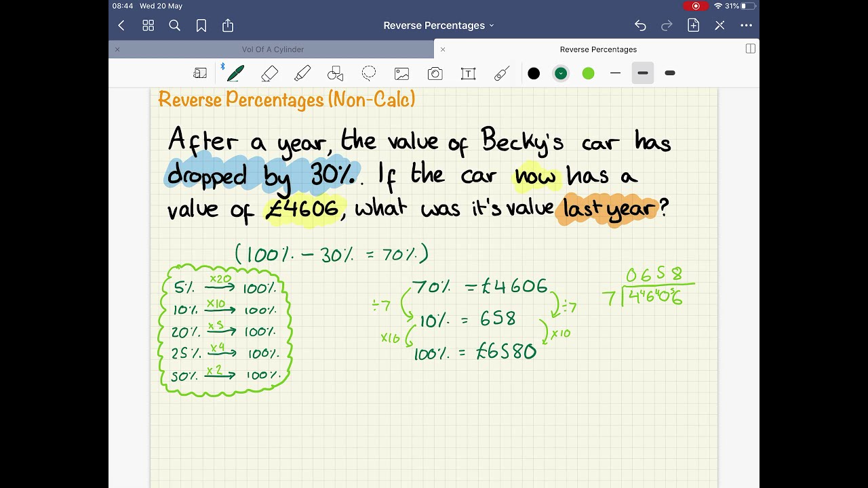Select the Text box tool
This screenshot has height=488, width=868.
(468, 73)
